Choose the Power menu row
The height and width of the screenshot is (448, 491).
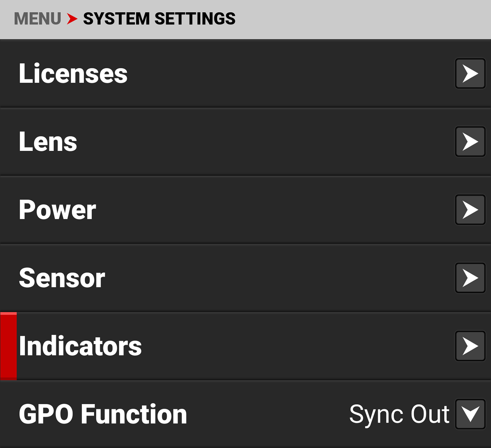point(58,210)
